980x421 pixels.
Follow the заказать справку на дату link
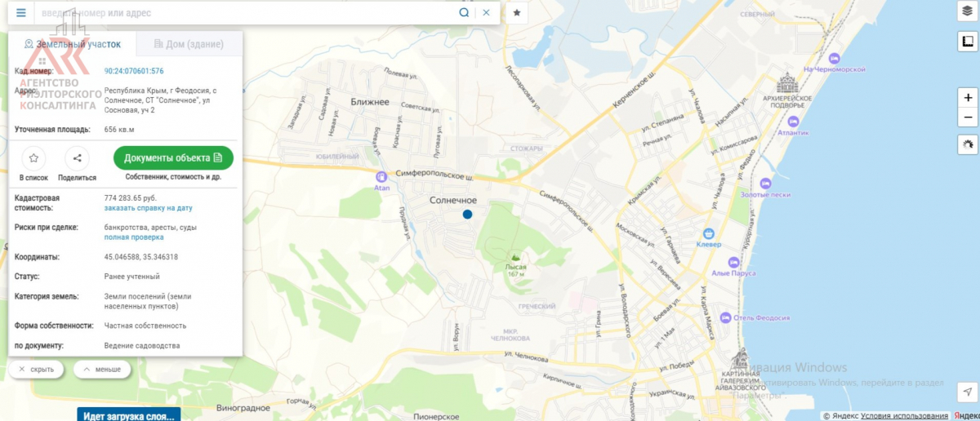[x=149, y=208]
